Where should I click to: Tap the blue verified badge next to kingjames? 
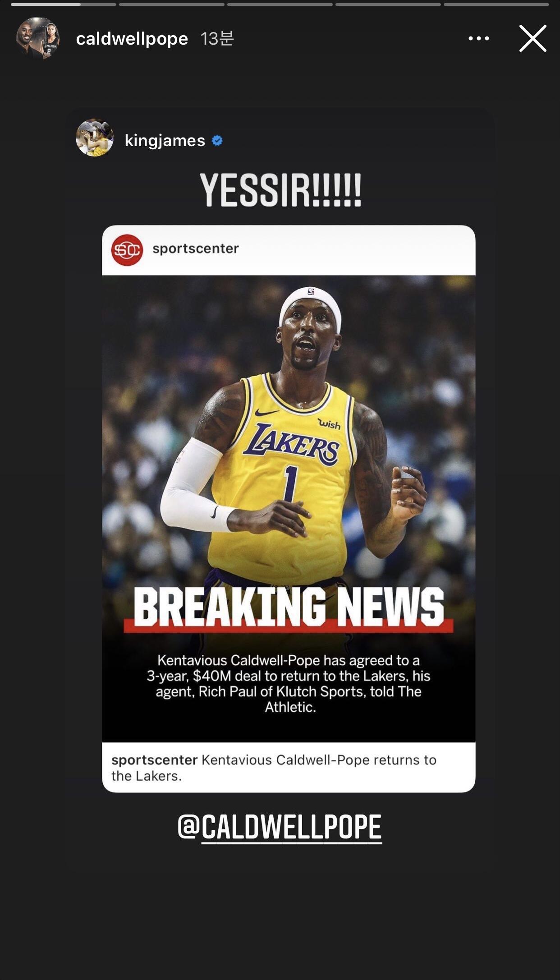tap(217, 141)
